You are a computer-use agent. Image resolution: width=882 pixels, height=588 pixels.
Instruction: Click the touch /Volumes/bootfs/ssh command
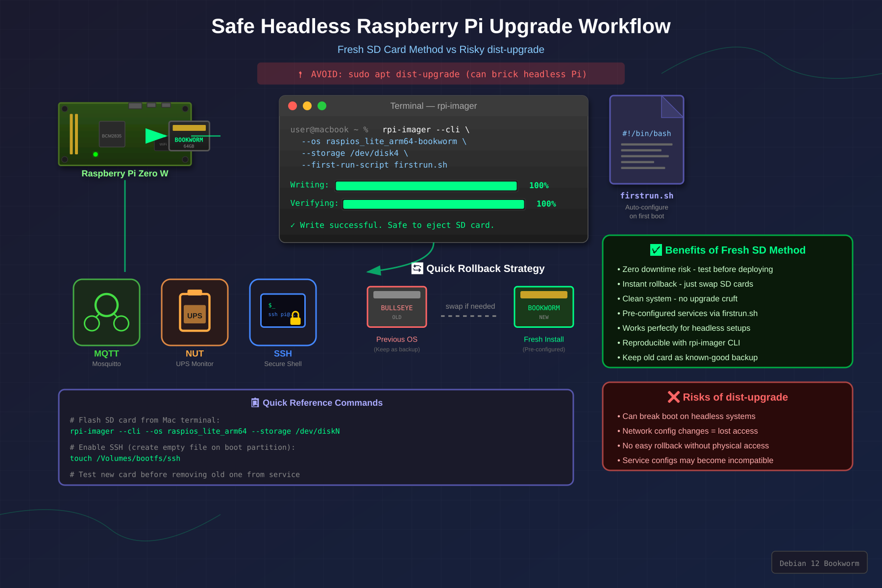(x=125, y=458)
